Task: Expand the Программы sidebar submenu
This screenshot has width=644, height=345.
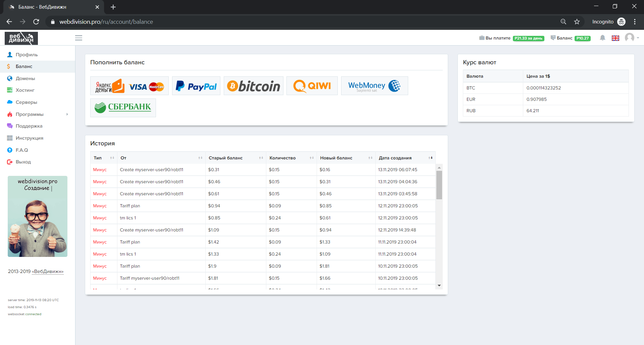Action: pyautogui.click(x=67, y=114)
